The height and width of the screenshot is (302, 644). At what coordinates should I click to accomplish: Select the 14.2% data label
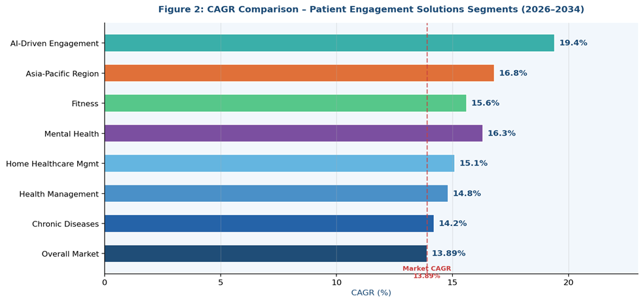(x=452, y=223)
